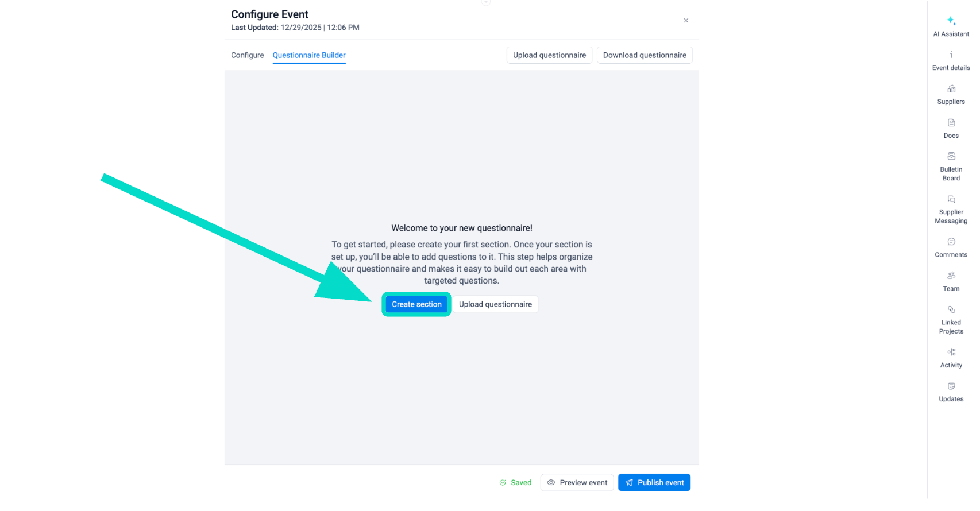
Task: Open the Activity panel icon
Action: point(951,352)
